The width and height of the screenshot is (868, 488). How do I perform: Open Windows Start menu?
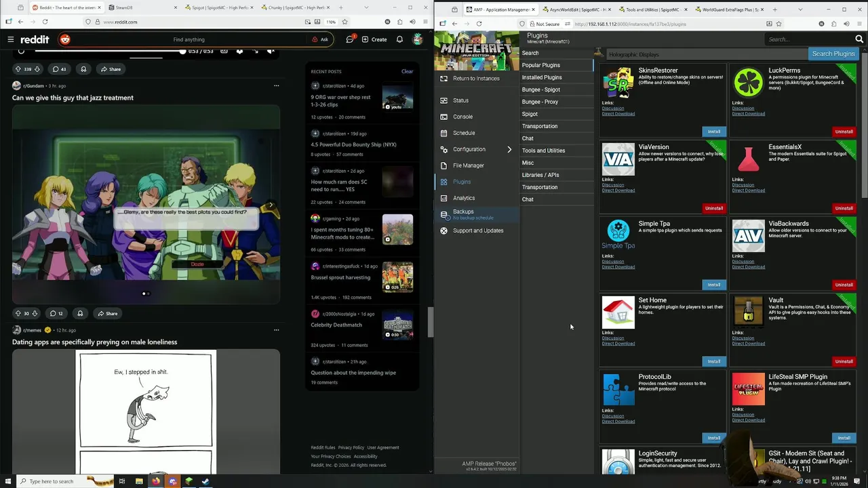pos(7,481)
